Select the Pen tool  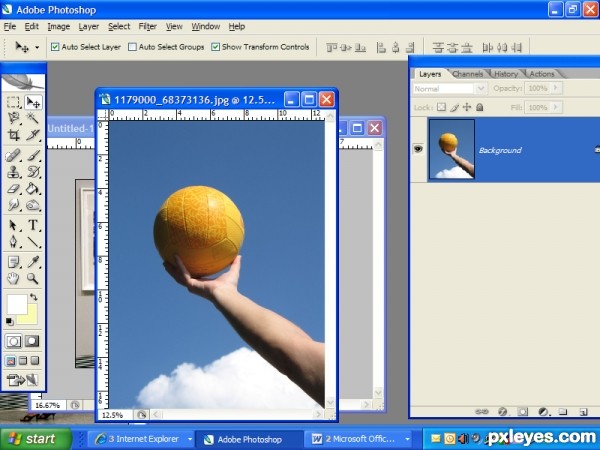pos(13,241)
